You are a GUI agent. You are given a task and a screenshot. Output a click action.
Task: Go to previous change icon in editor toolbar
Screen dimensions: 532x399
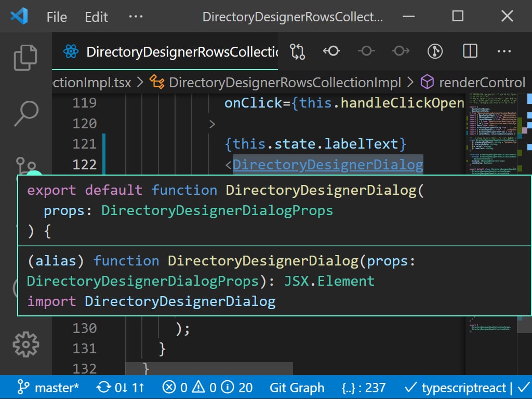pyautogui.click(x=331, y=51)
